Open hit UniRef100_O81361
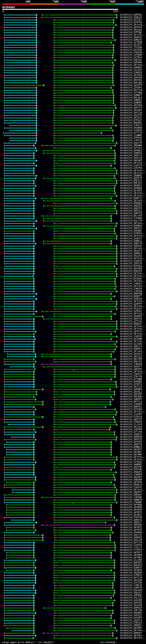The height and width of the screenshot is (644, 146). (x=131, y=30)
